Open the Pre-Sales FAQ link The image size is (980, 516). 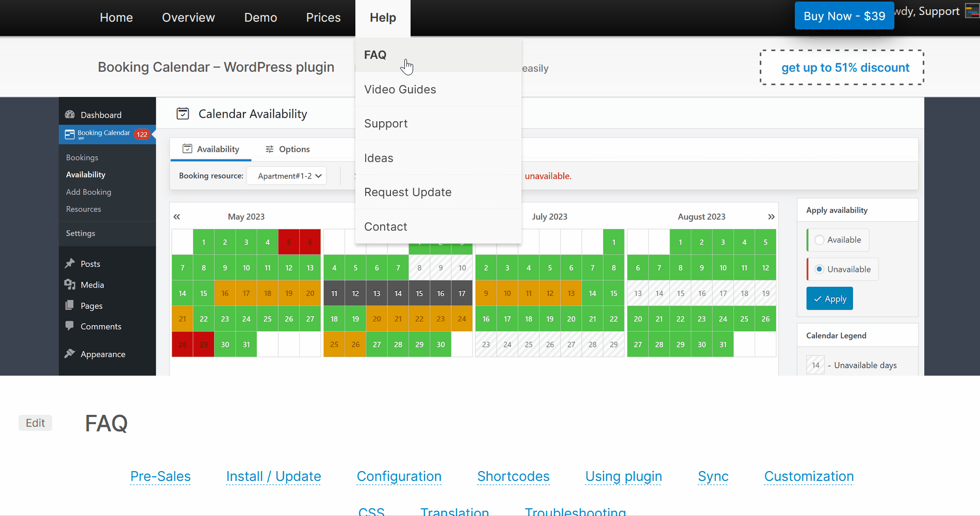tap(160, 476)
